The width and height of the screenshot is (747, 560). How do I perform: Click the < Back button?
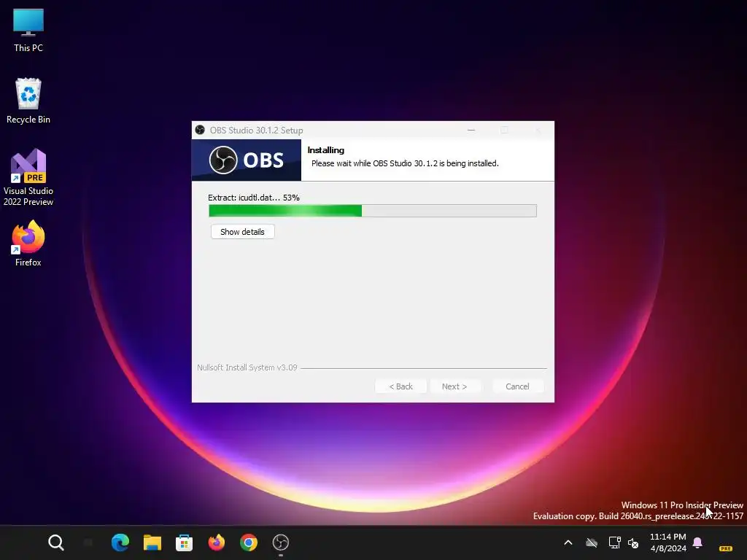(x=400, y=386)
